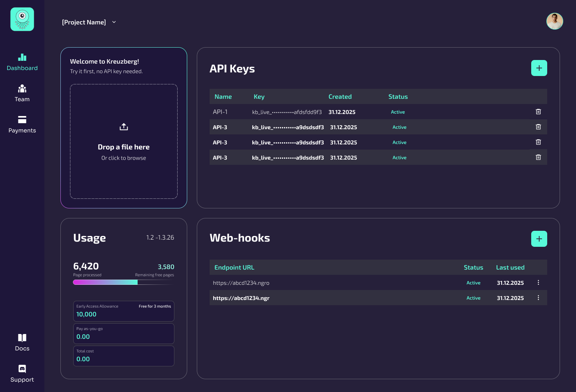576x392 pixels.
Task: Click the "Drop a file here" upload area
Action: coord(124,141)
